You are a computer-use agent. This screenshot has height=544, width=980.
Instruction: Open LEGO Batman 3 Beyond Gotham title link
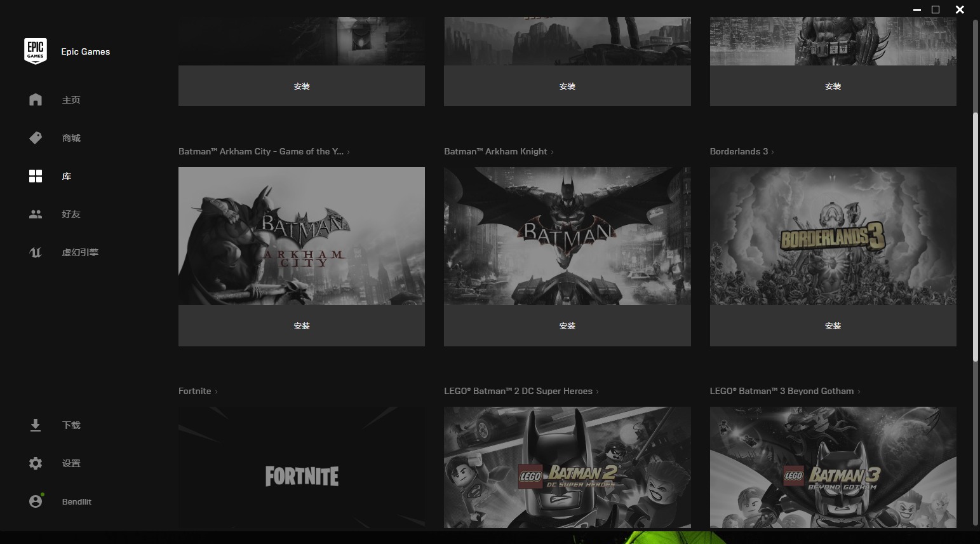(785, 391)
